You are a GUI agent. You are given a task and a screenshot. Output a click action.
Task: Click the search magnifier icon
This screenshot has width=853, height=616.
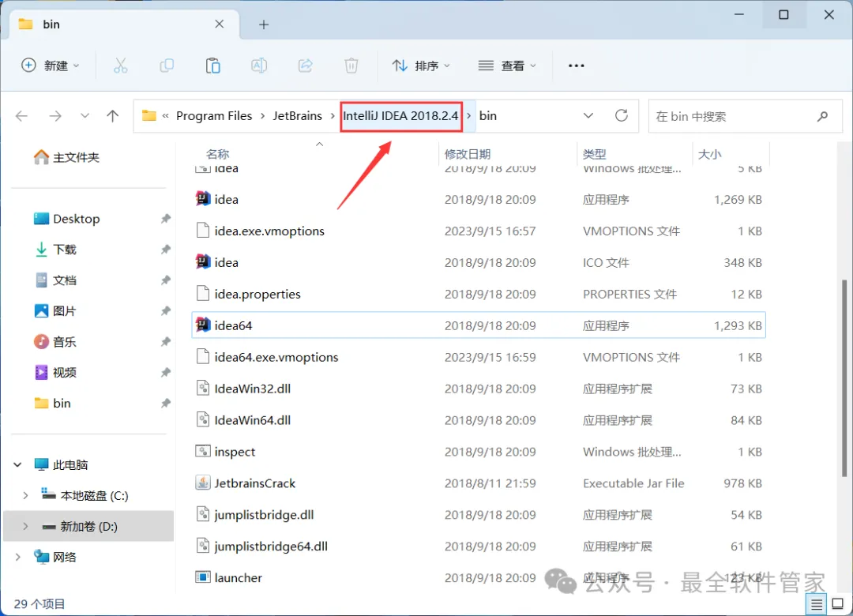822,116
